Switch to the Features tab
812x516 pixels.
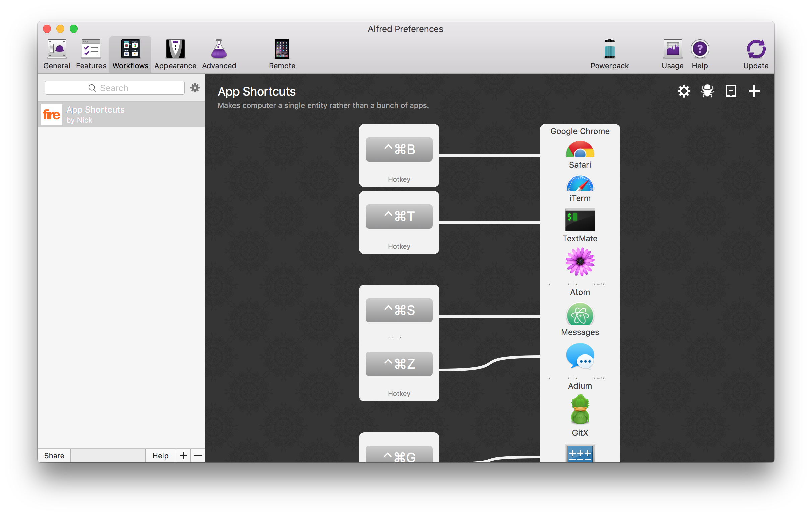pyautogui.click(x=91, y=54)
